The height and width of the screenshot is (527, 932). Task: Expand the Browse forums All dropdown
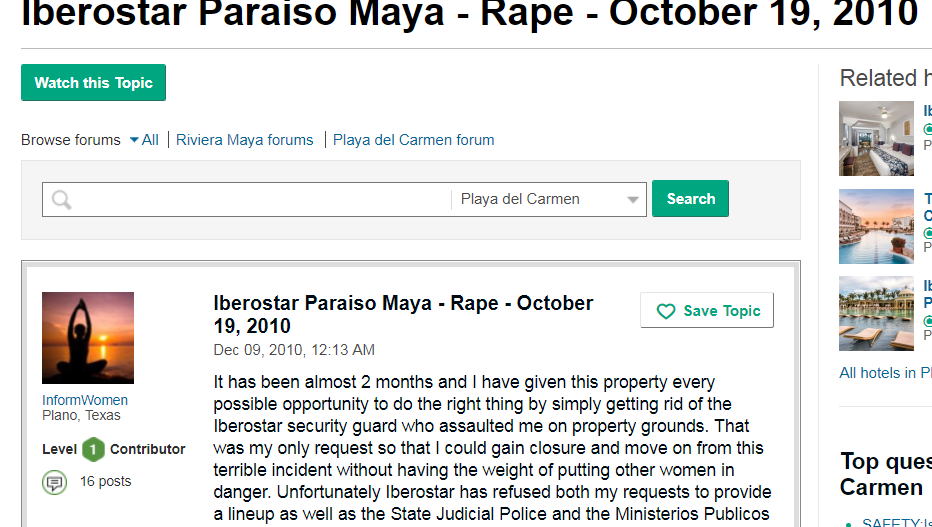(144, 140)
